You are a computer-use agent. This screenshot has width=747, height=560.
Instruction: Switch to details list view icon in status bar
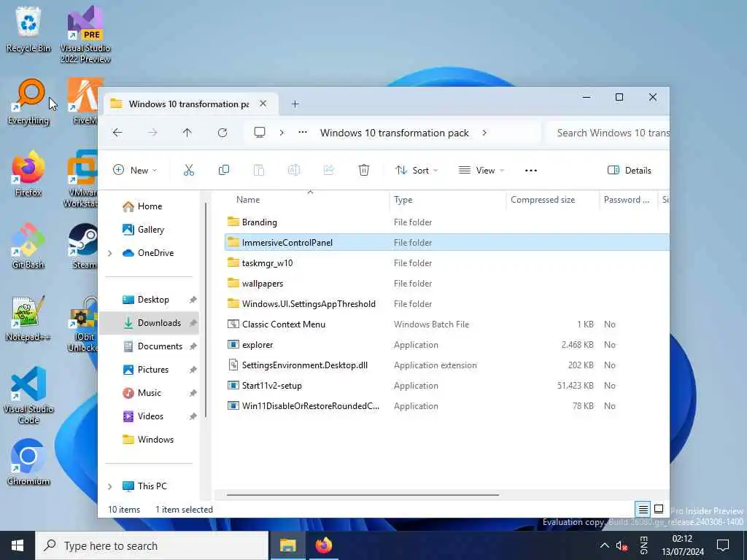point(643,510)
